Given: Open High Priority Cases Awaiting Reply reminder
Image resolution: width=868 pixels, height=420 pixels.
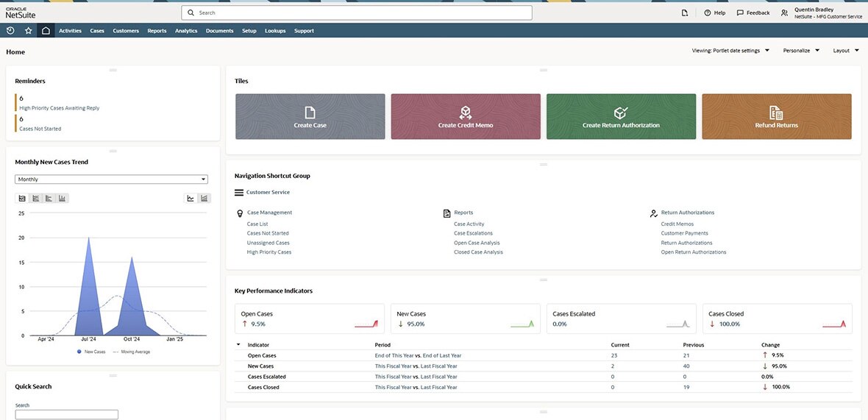Looking at the screenshot, I should [60, 108].
